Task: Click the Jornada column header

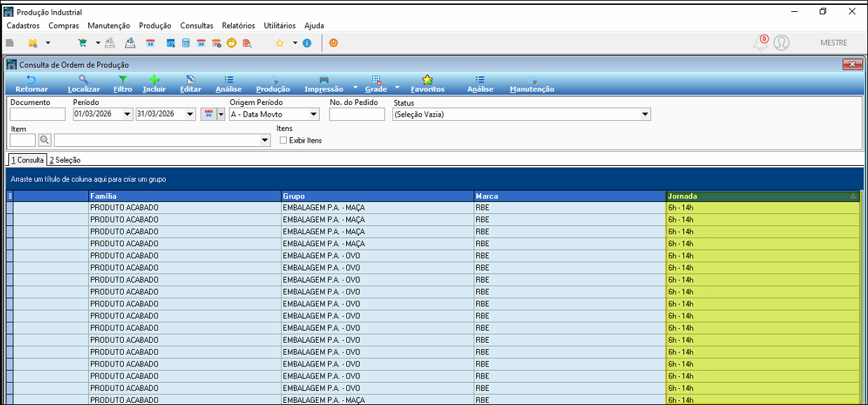Action: [762, 197]
